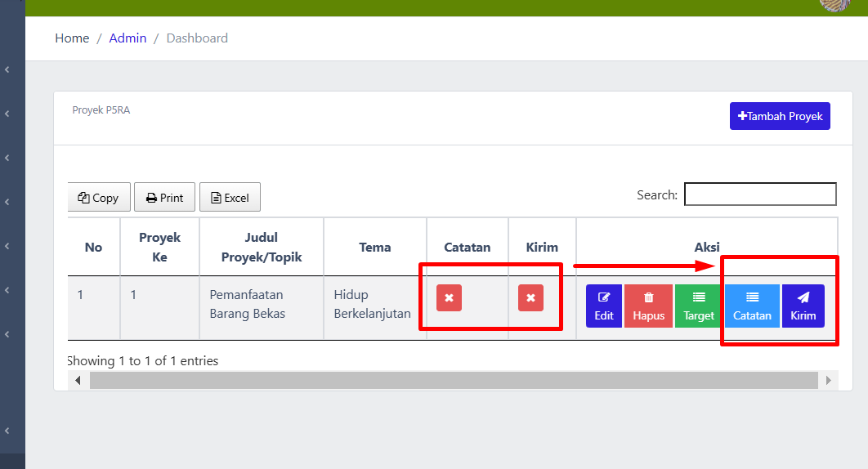Click the red X under the Kirim column
Screen dimensions: 868x469
tap(530, 298)
